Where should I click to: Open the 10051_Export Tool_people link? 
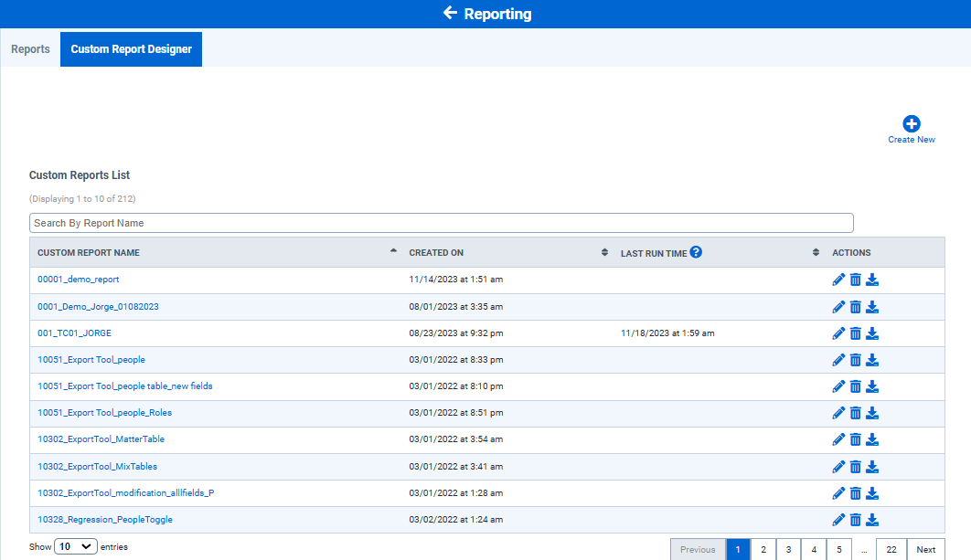(x=91, y=360)
